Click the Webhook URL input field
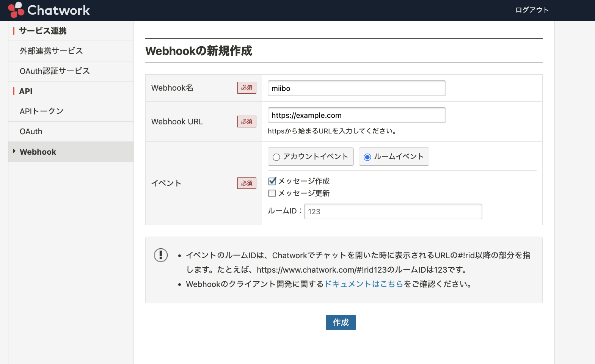This screenshot has height=364, width=595. point(356,115)
